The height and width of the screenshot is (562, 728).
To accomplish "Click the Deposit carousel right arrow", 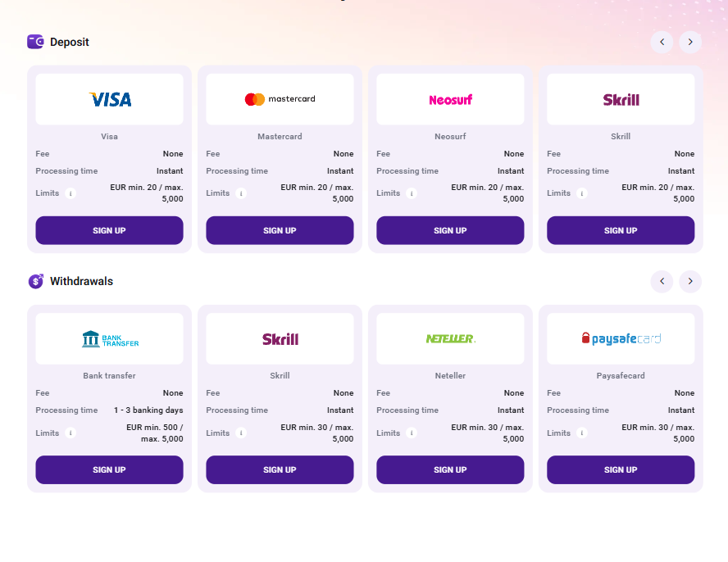I will point(690,42).
